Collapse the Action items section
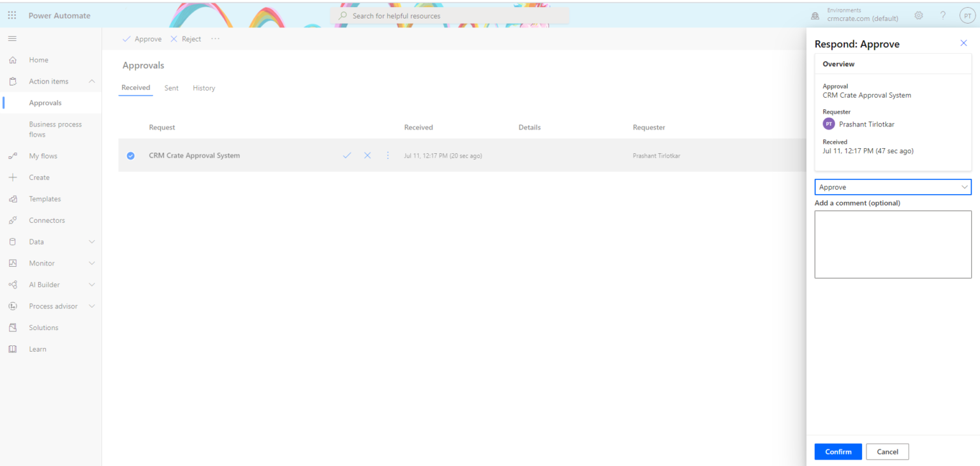 click(91, 81)
